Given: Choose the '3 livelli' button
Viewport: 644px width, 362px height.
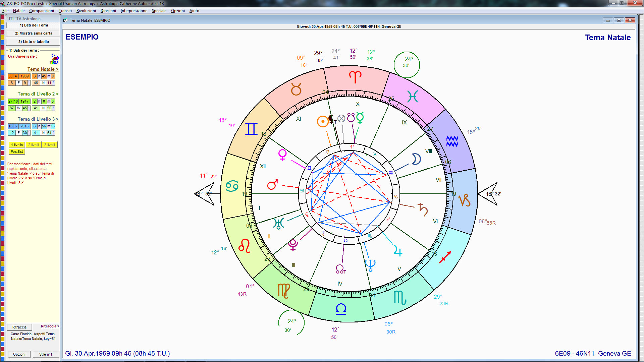Looking at the screenshot, I should (49, 145).
